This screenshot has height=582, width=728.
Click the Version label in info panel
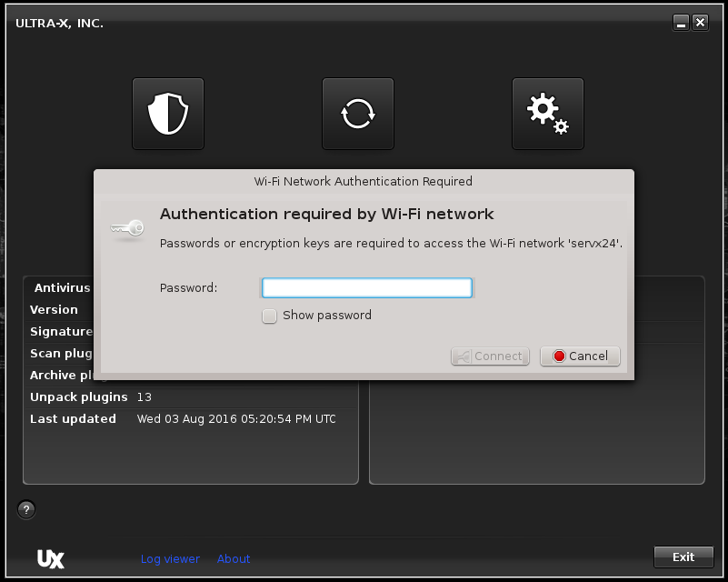55,310
